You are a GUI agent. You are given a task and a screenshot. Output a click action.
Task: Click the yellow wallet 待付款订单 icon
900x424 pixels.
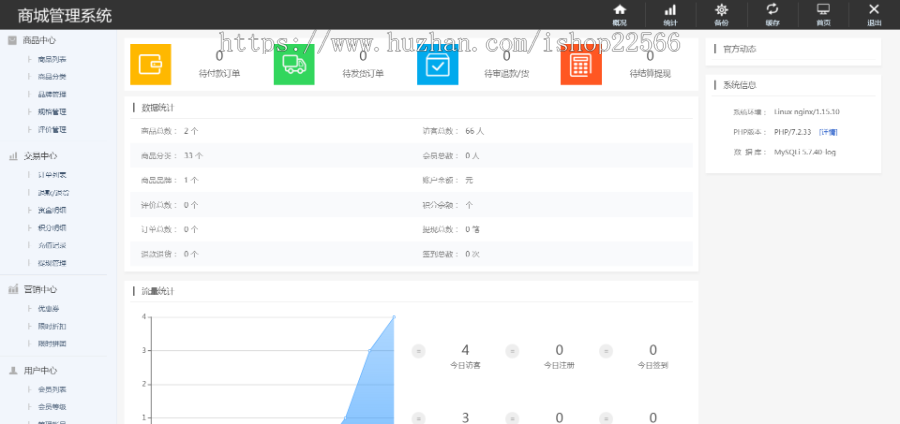[x=150, y=64]
